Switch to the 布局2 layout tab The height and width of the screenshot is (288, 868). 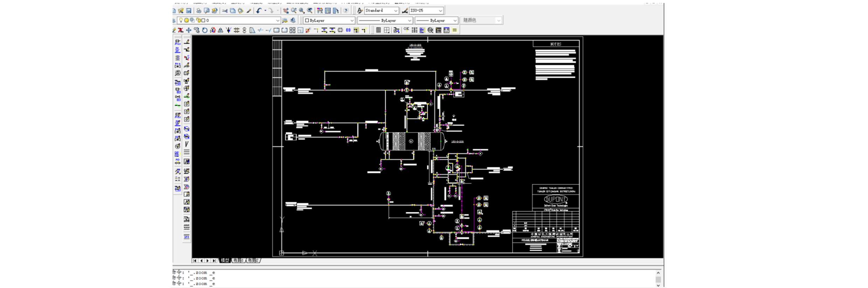click(x=253, y=261)
